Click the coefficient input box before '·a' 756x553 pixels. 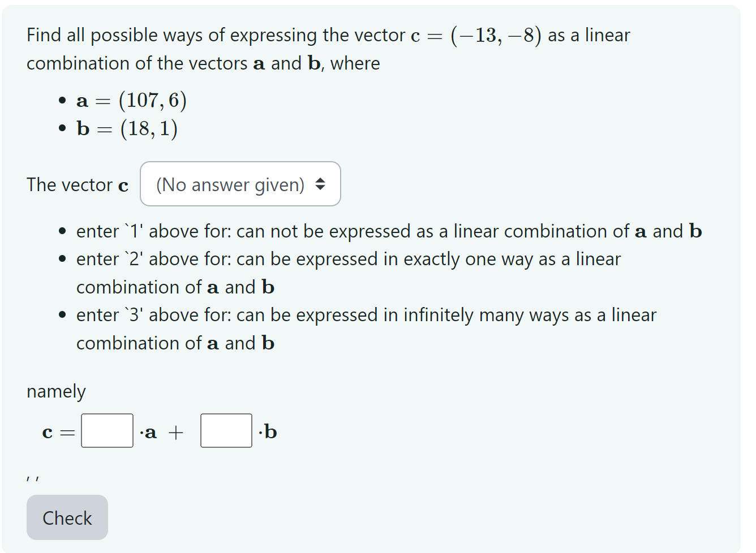[x=107, y=431]
